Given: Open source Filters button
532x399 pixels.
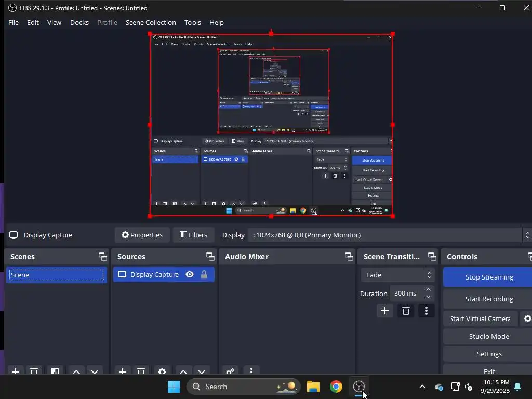Looking at the screenshot, I should [193, 235].
